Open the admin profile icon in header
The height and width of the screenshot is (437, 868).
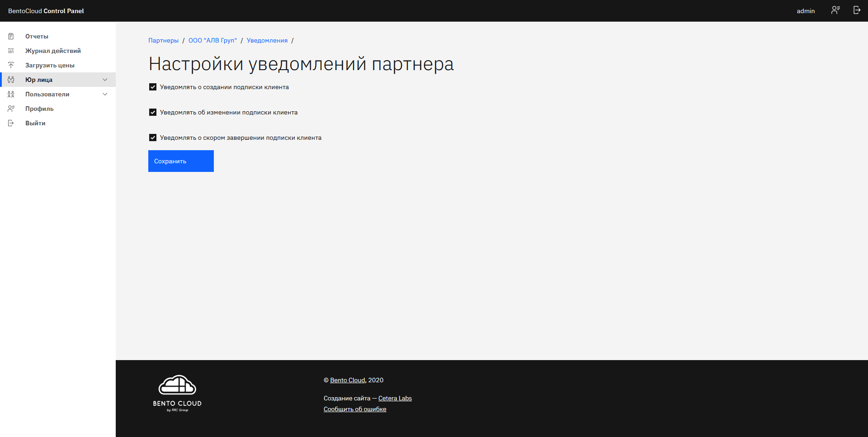pos(835,10)
